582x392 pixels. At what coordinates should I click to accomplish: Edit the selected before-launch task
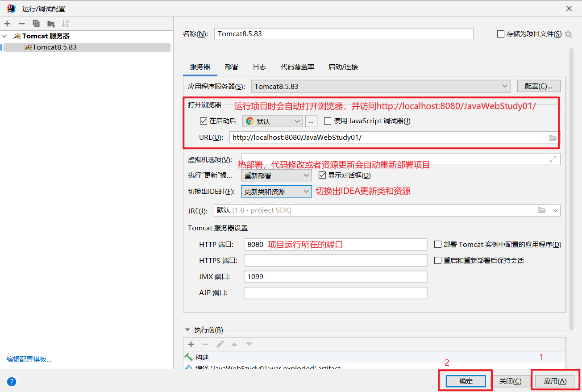[x=220, y=344]
